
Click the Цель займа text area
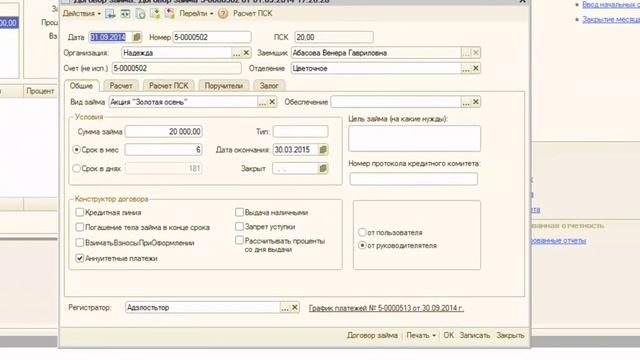(x=414, y=138)
